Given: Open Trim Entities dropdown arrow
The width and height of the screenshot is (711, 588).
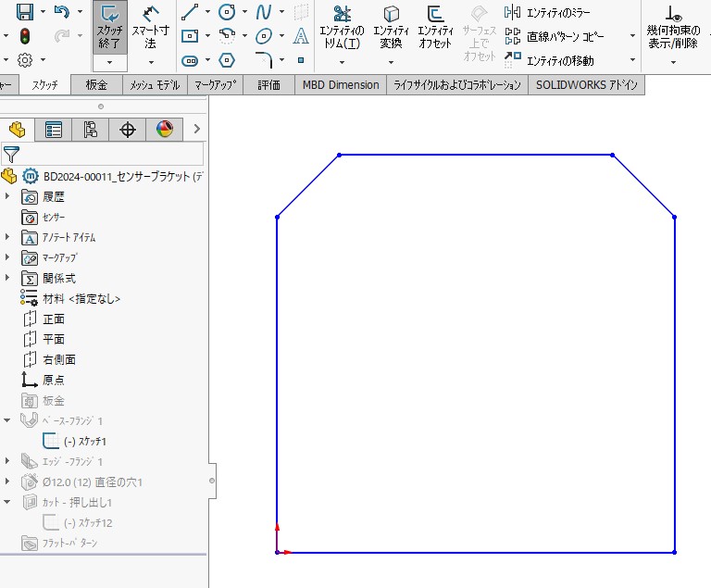Looking at the screenshot, I should click(x=342, y=62).
